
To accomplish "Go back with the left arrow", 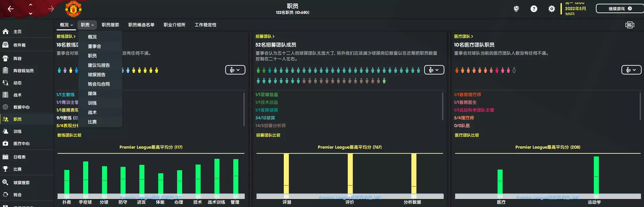I will click(11, 9).
